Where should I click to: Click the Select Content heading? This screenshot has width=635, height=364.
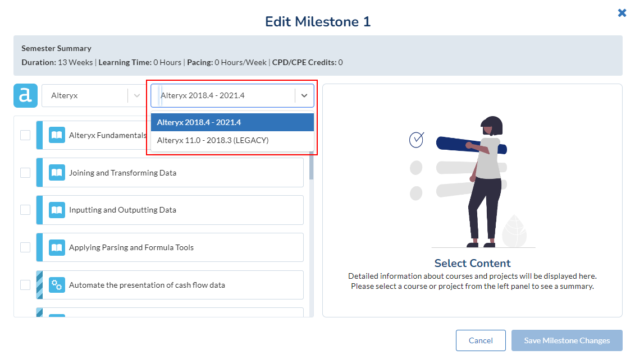(x=473, y=263)
